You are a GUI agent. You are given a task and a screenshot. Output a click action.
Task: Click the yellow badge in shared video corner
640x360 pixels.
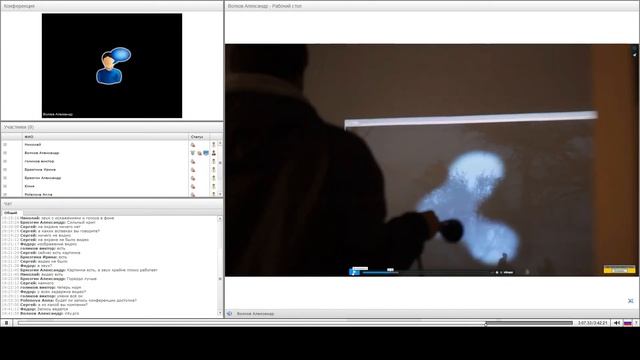click(620, 269)
